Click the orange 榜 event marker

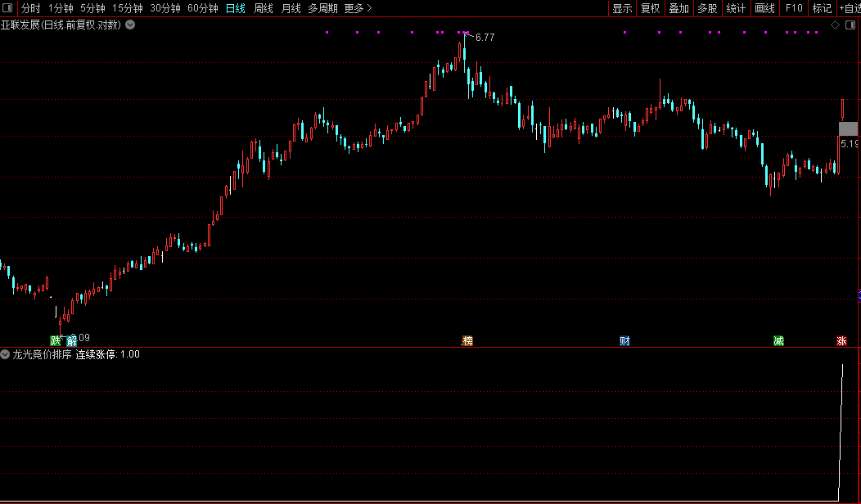467,340
